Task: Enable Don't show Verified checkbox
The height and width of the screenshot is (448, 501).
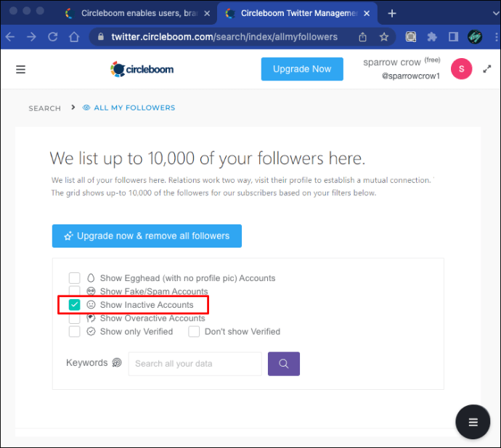Action: pyautogui.click(x=194, y=331)
